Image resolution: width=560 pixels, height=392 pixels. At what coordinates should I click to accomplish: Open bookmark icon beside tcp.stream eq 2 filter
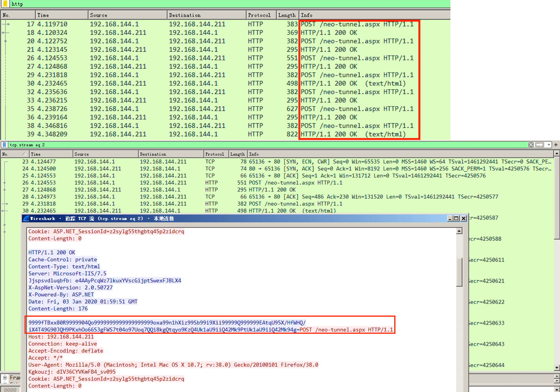pyautogui.click(x=4, y=145)
